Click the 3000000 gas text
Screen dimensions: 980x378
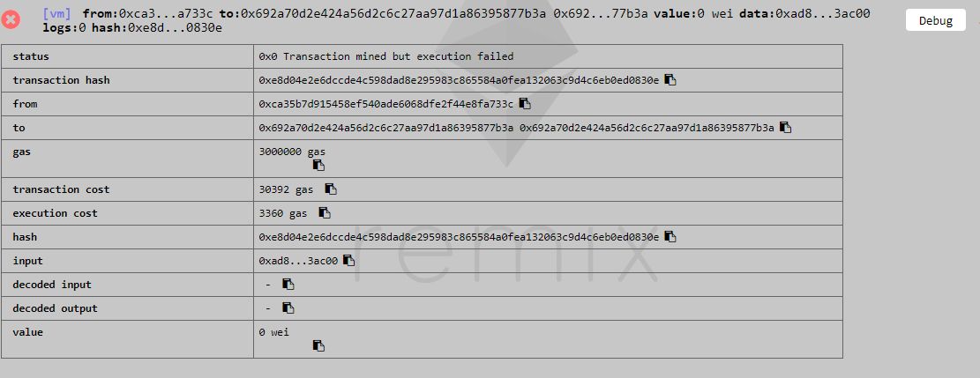point(292,152)
